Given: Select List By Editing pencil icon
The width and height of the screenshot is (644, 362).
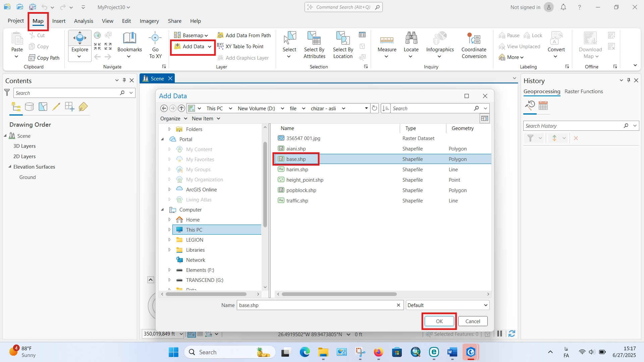Looking at the screenshot, I should click(x=56, y=107).
